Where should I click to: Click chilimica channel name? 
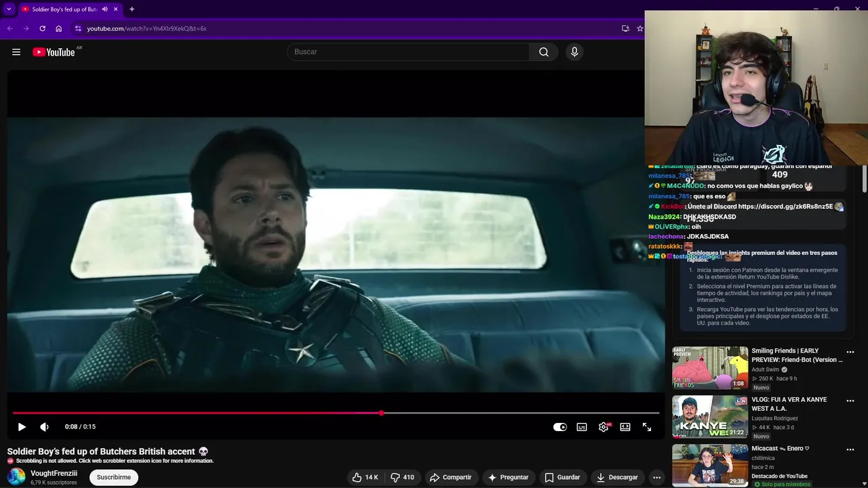click(763, 458)
